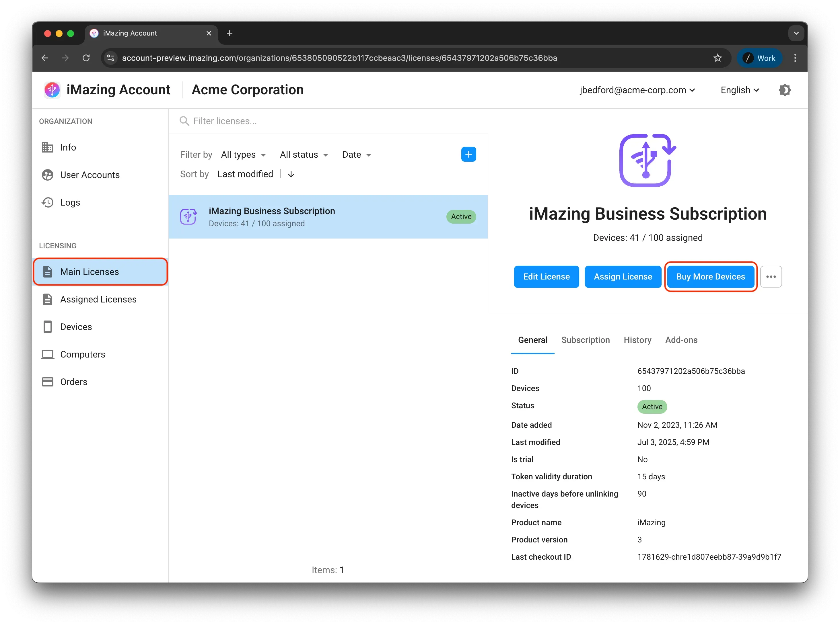Click the Buy More Devices button
The image size is (840, 625).
click(x=710, y=277)
